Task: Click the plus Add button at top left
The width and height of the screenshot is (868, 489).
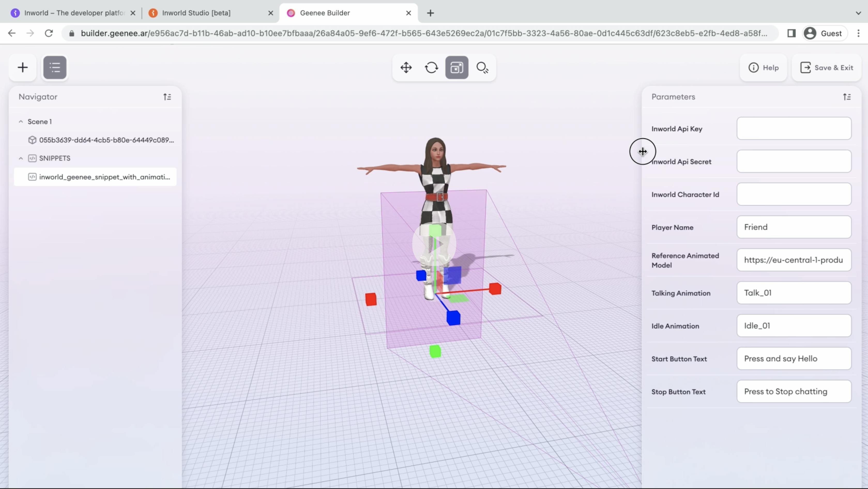Action: coord(22,67)
